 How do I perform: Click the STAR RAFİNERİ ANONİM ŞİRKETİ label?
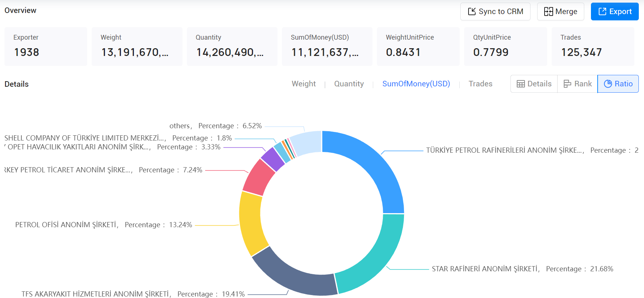(x=522, y=269)
